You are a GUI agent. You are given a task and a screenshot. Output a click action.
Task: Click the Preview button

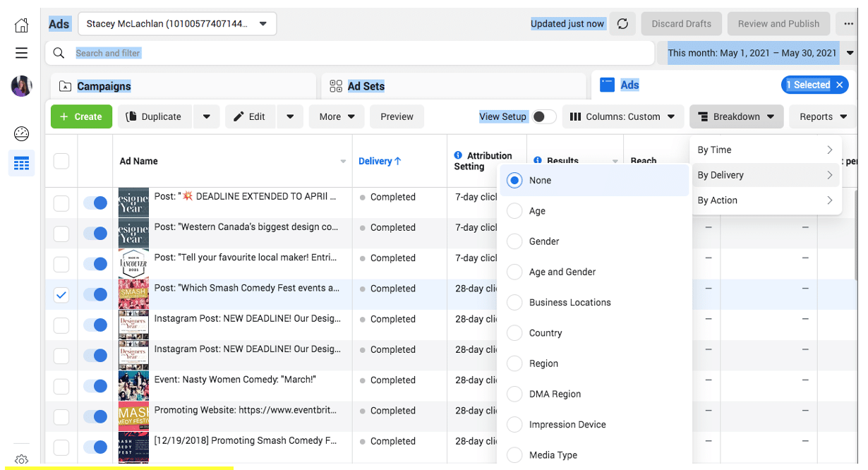point(397,117)
